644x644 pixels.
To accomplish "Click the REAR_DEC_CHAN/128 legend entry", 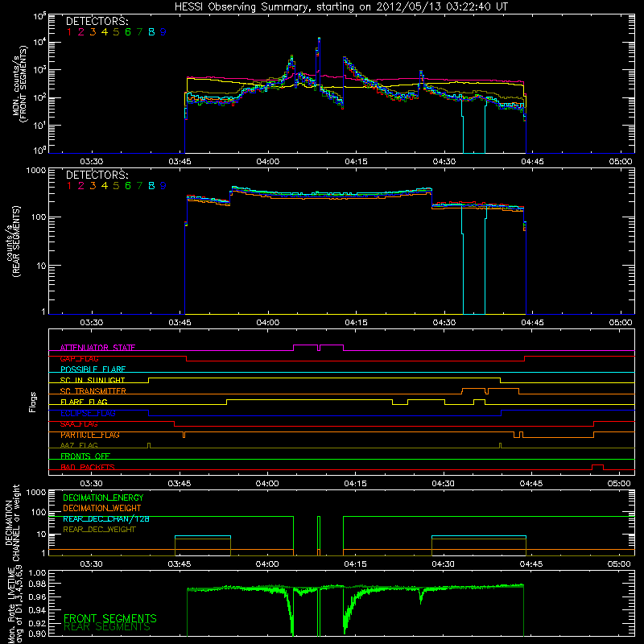I will point(106,518).
